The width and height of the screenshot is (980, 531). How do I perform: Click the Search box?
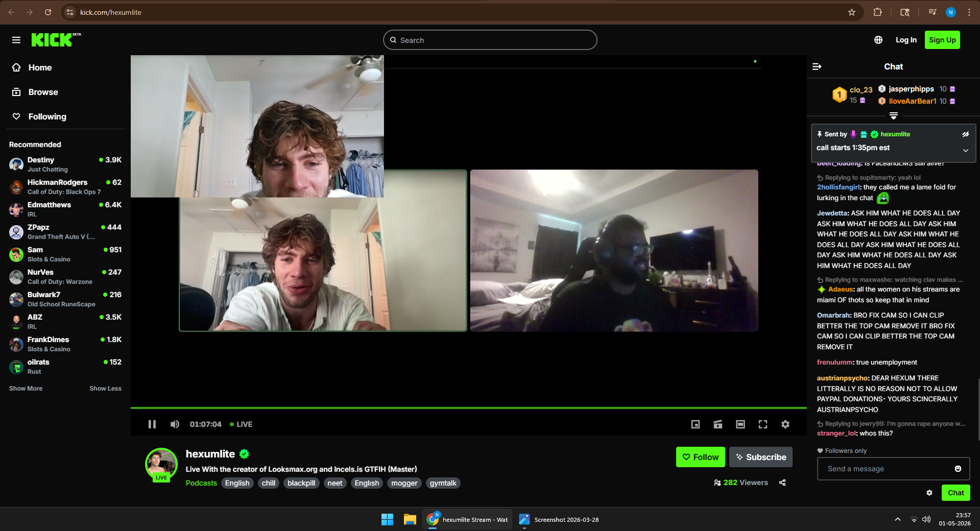tap(490, 40)
